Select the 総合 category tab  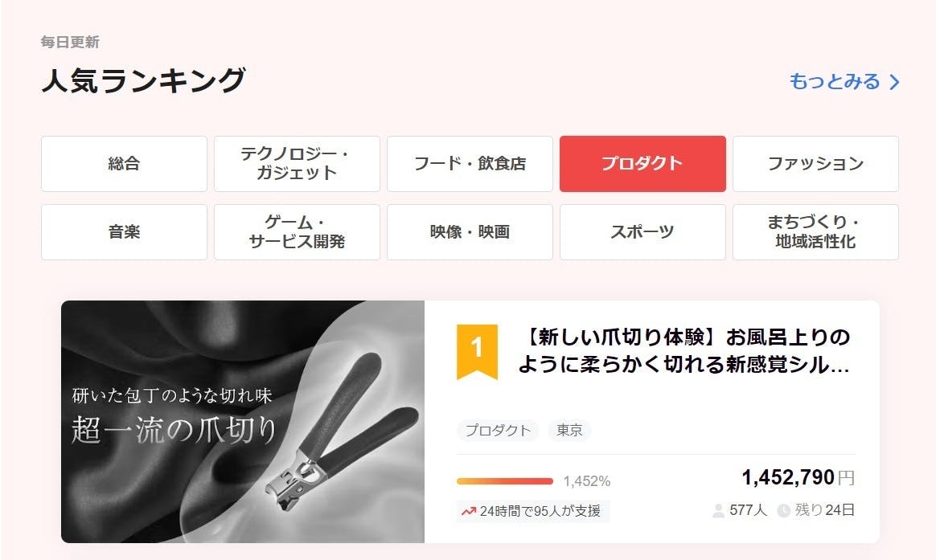tap(124, 164)
